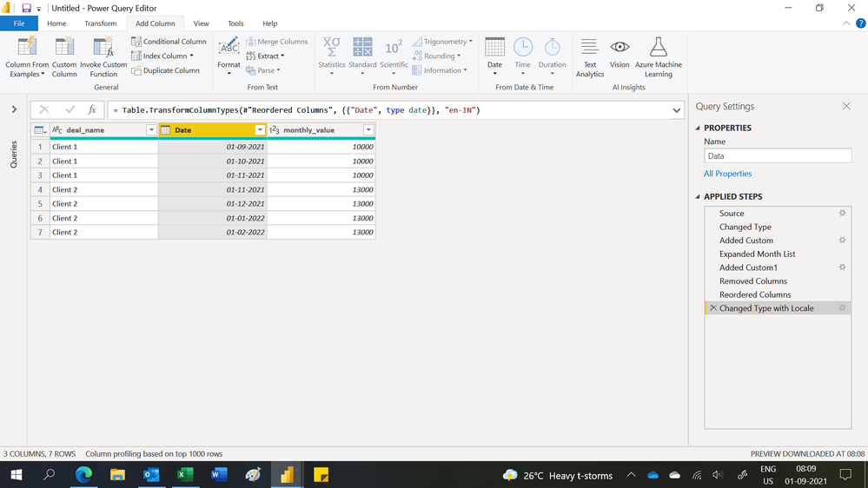Expand the formula bar with its chevron
Screen dimensions: 868x488
677,110
